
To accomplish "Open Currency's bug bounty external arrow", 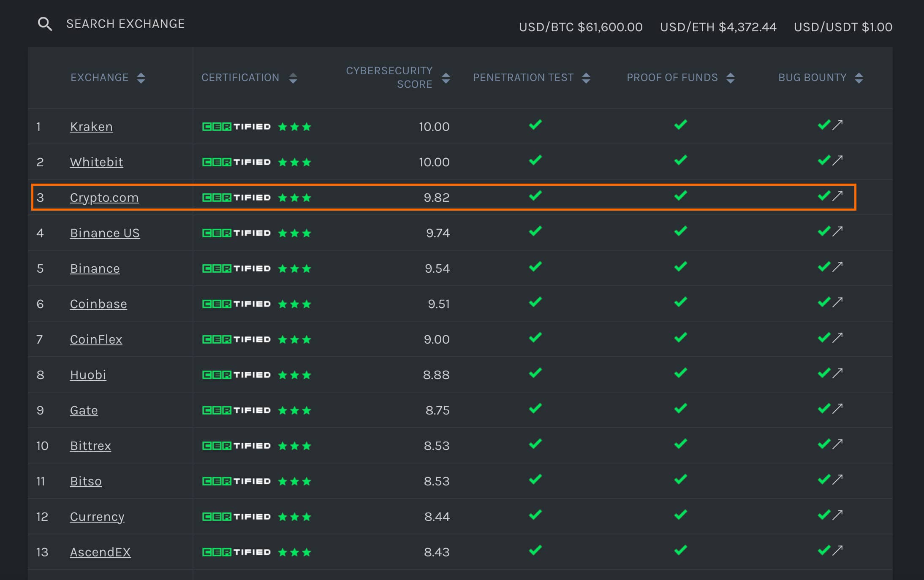I will (x=837, y=515).
